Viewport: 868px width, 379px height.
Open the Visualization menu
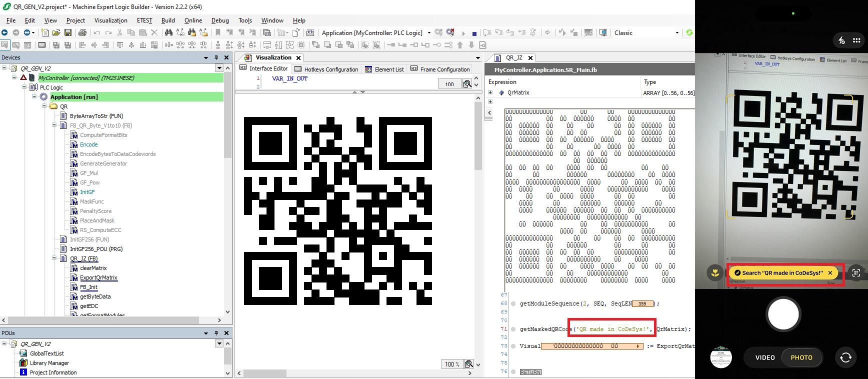point(110,20)
